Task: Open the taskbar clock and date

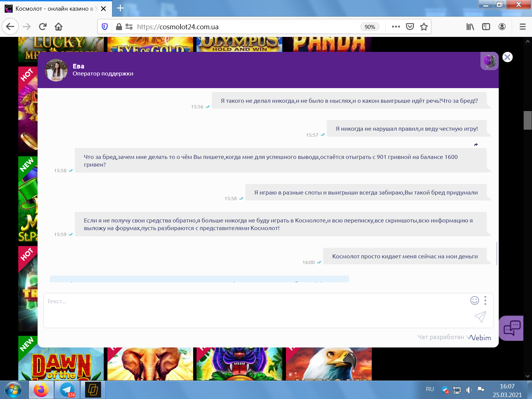Action: [507, 390]
